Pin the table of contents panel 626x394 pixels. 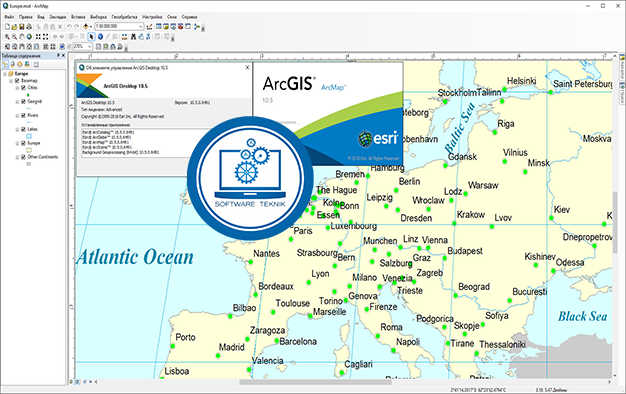pyautogui.click(x=58, y=55)
